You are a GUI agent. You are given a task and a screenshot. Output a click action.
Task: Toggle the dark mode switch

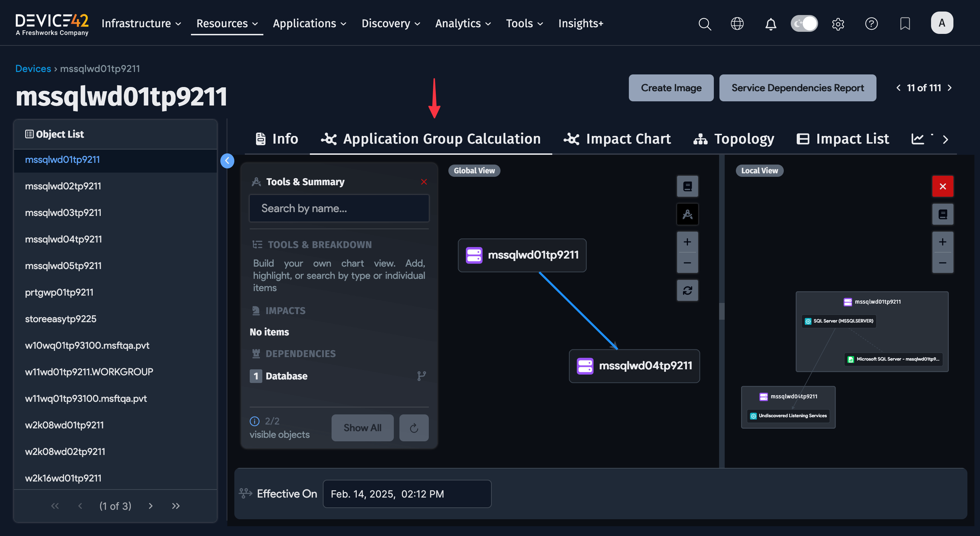click(804, 23)
